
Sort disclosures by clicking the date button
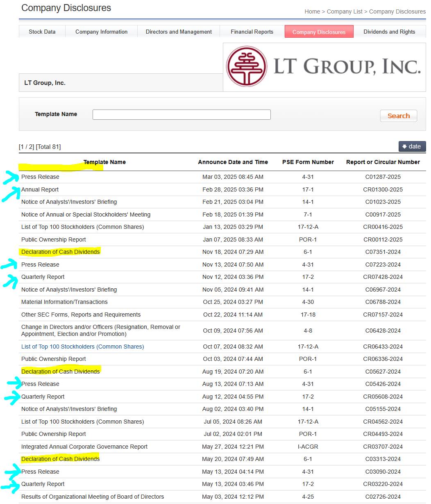(412, 146)
